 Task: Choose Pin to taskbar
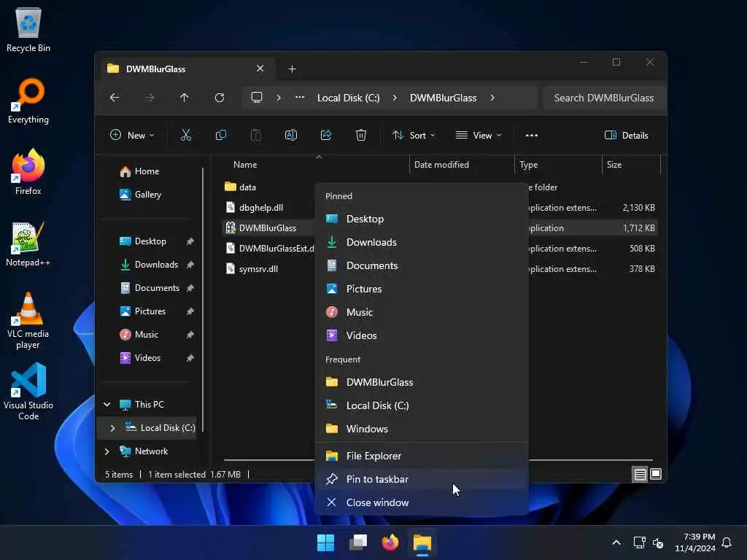click(422, 480)
